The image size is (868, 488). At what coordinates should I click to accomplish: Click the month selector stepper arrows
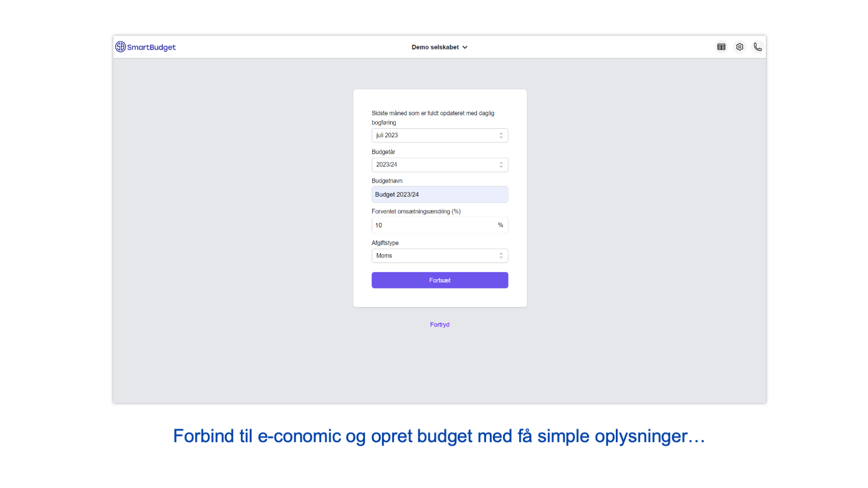tap(501, 135)
